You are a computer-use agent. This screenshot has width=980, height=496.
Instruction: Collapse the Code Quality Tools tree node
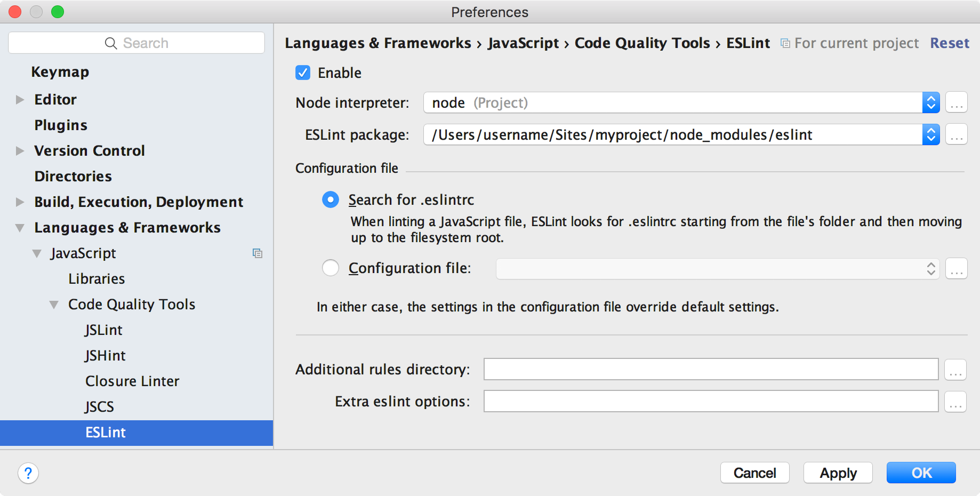click(x=54, y=305)
